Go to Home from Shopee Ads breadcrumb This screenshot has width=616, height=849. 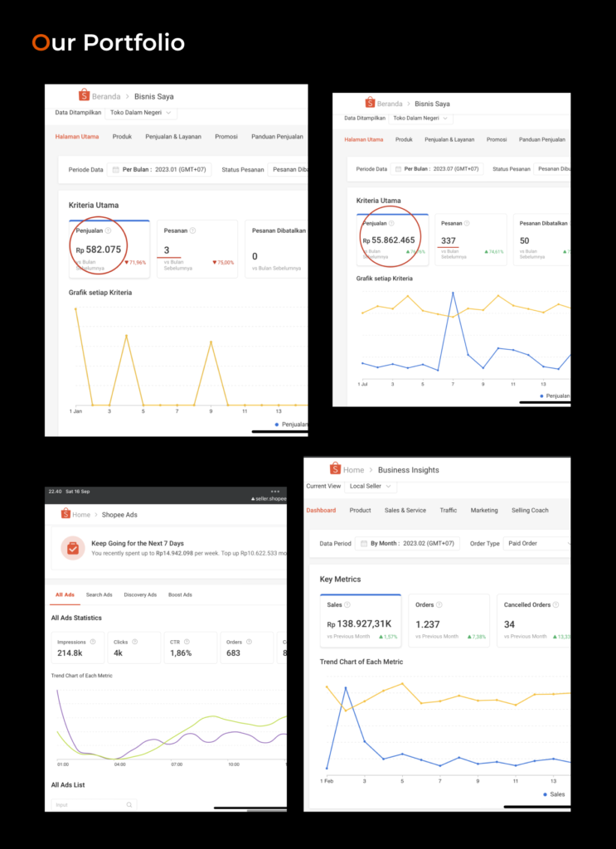pyautogui.click(x=81, y=515)
